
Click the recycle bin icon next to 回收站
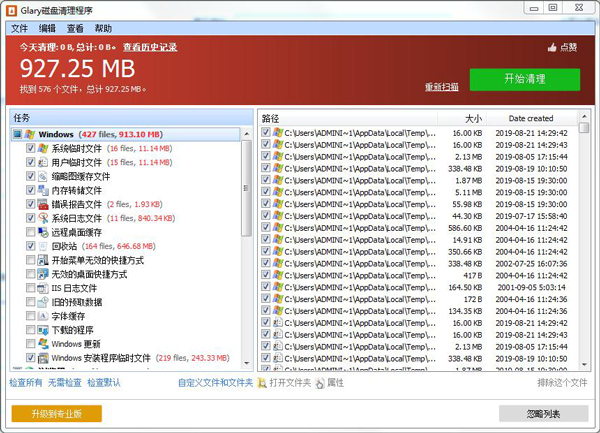click(43, 246)
